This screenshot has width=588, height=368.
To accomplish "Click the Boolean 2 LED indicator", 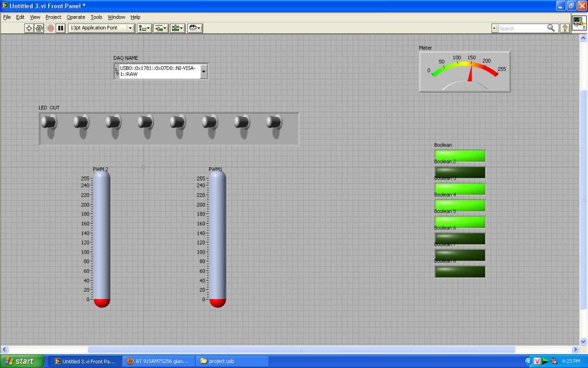I will coord(460,172).
